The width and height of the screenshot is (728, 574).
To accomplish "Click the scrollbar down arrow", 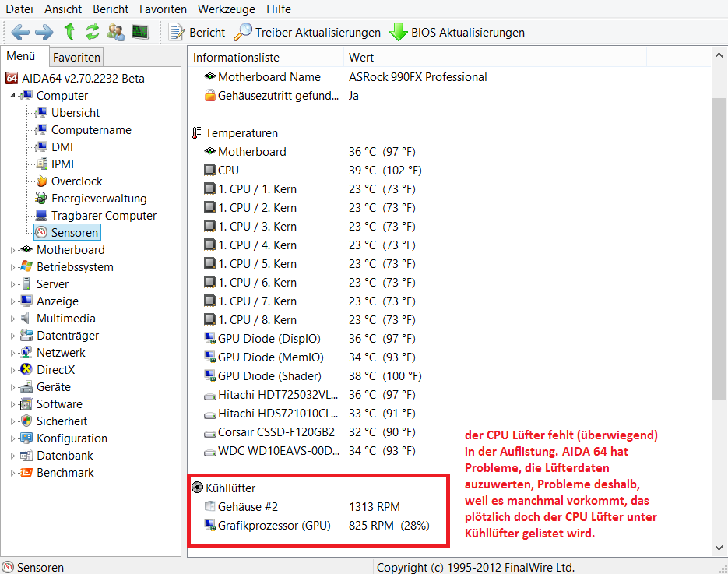I will (719, 548).
